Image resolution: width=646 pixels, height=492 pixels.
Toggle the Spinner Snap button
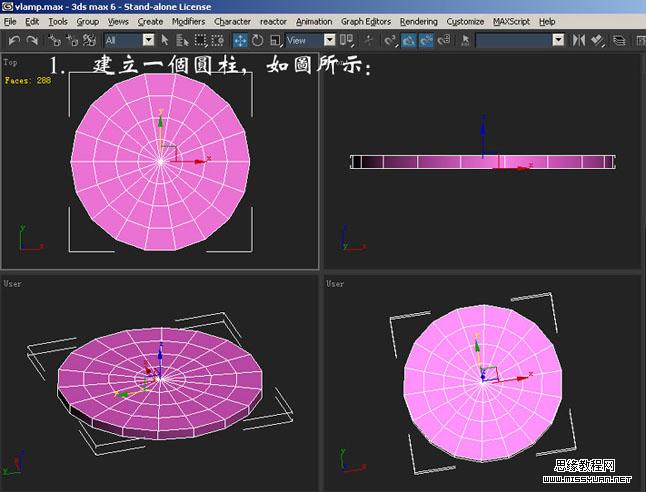click(x=444, y=40)
